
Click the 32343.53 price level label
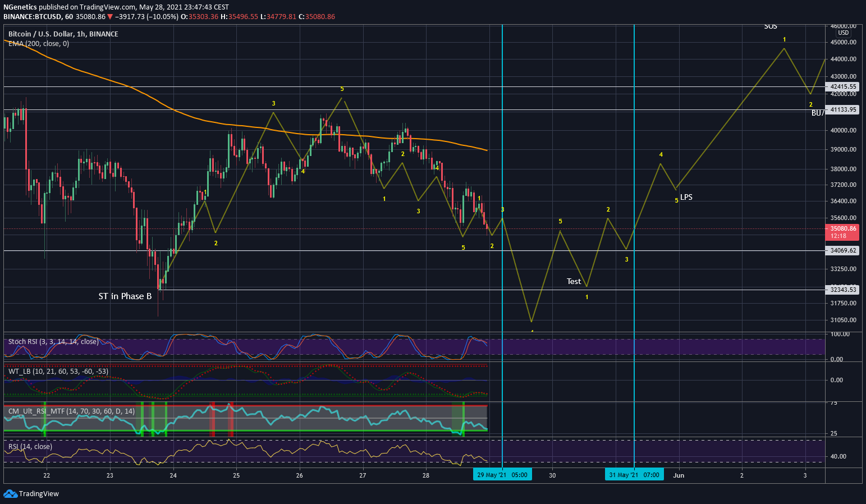click(x=844, y=290)
